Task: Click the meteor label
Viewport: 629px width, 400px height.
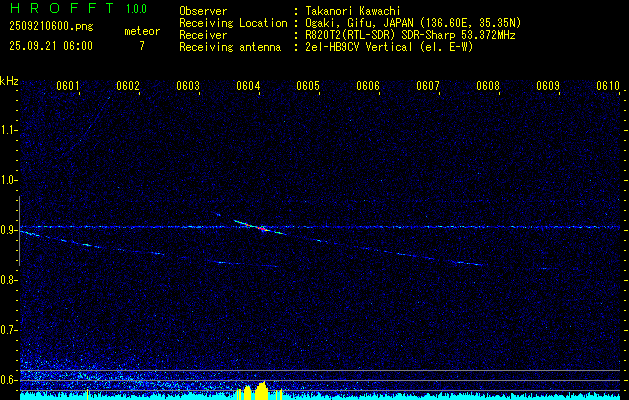Action: [x=142, y=31]
